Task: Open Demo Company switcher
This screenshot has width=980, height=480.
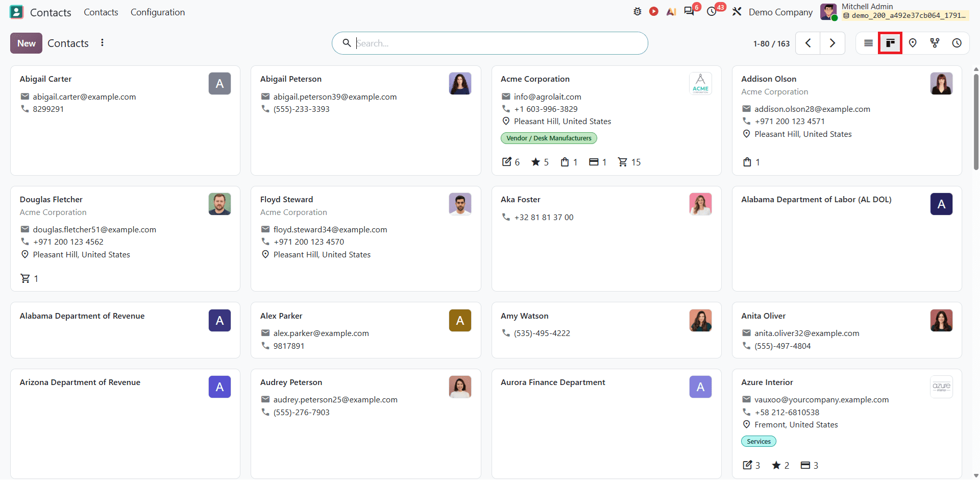Action: pyautogui.click(x=780, y=12)
